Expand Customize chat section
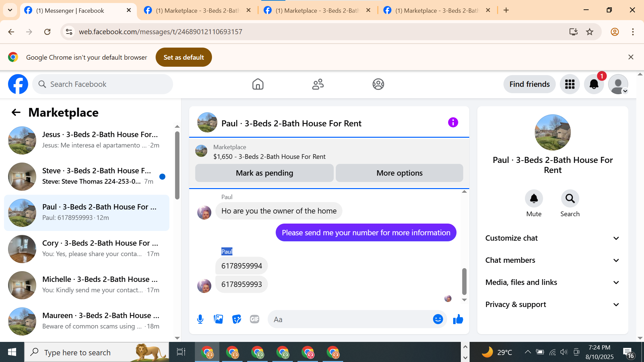Viewport: 644px width, 362px height. point(552,238)
